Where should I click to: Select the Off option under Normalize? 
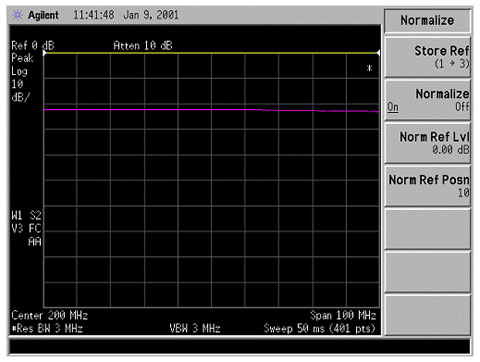(x=462, y=107)
